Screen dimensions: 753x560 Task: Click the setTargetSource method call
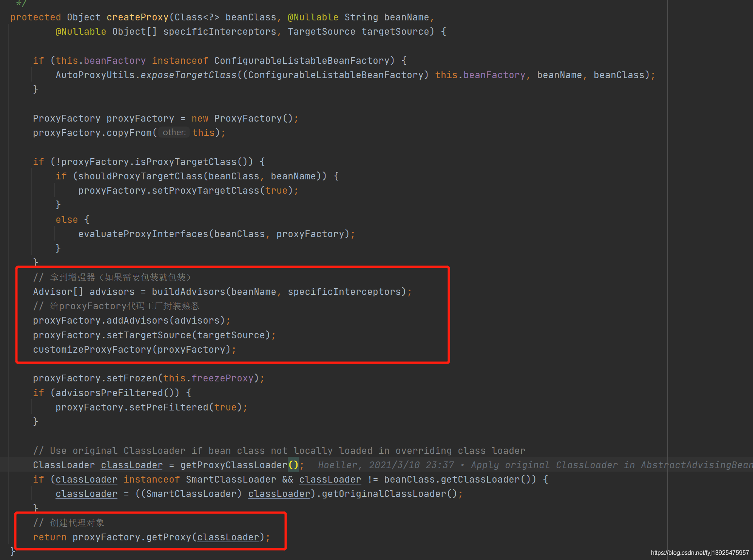pos(149,335)
